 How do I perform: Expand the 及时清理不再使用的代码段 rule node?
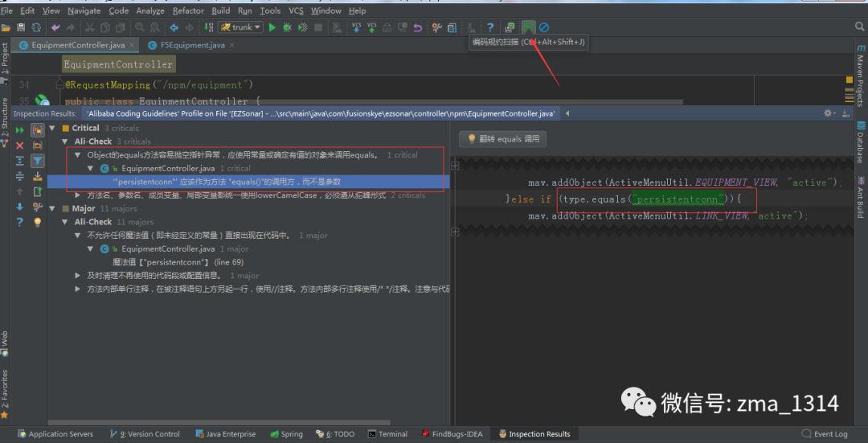coord(77,275)
